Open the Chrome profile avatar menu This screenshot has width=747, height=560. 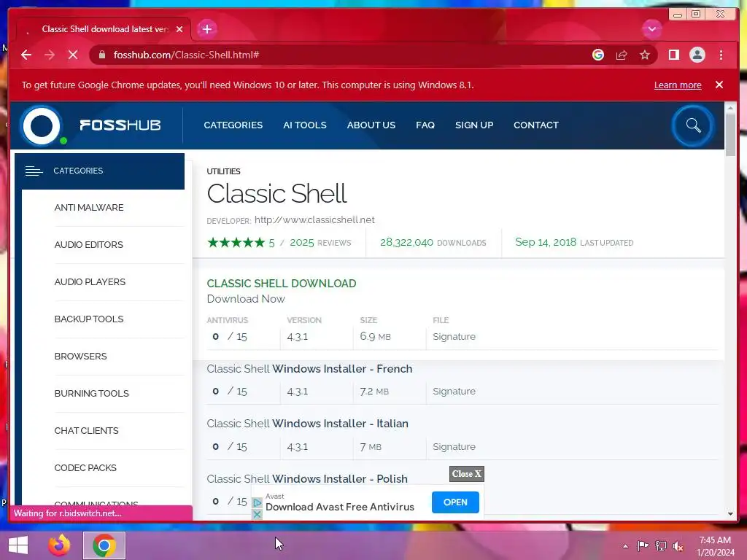click(697, 55)
